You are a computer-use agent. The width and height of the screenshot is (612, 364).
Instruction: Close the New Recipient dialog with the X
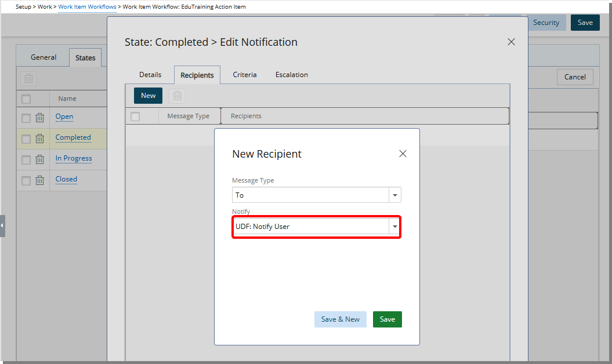403,154
